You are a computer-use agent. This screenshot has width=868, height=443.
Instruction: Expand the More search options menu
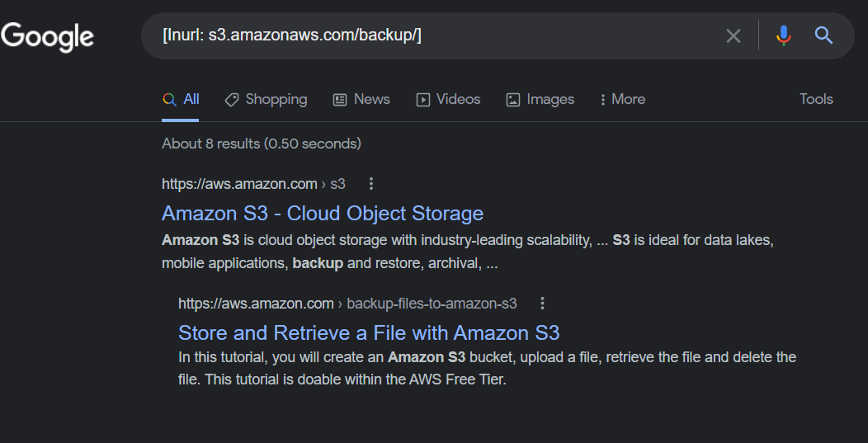pos(623,100)
